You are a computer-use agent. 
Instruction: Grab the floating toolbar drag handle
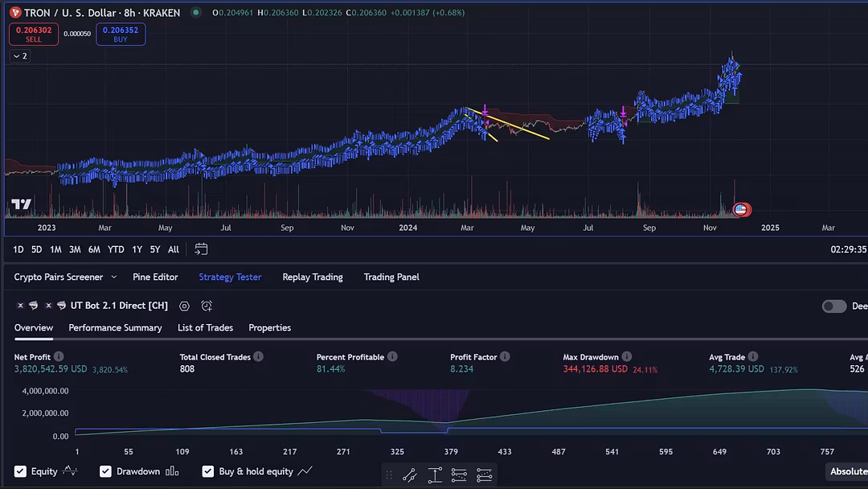[389, 475]
